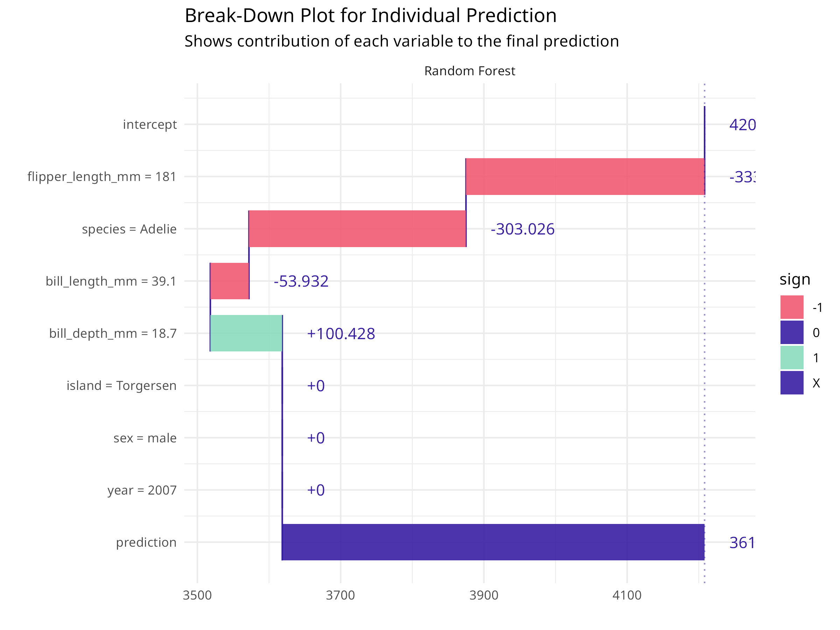Click the purple 0 legend swatch
The width and height of the screenshot is (840, 630).
coord(792,332)
